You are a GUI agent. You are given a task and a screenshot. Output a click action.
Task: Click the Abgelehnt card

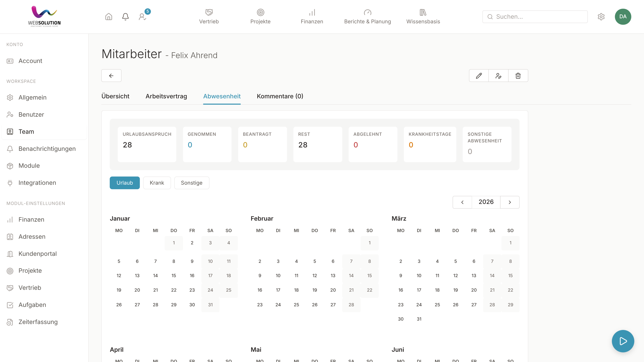[x=373, y=144]
